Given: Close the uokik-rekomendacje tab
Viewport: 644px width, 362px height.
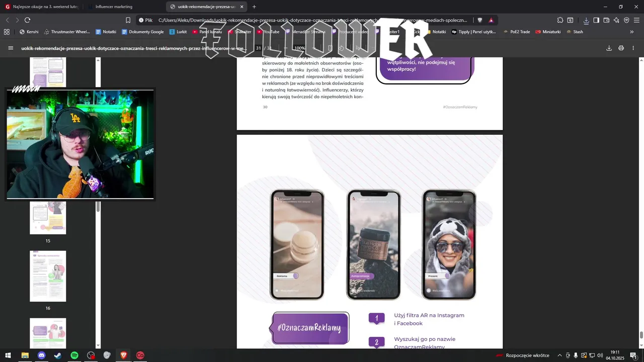Looking at the screenshot, I should pyautogui.click(x=242, y=7).
